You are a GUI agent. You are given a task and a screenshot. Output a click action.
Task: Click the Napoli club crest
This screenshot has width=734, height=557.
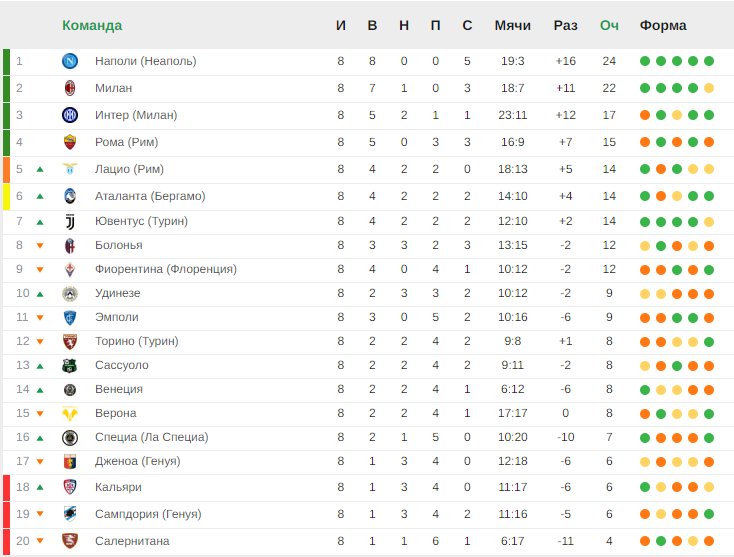coord(70,61)
